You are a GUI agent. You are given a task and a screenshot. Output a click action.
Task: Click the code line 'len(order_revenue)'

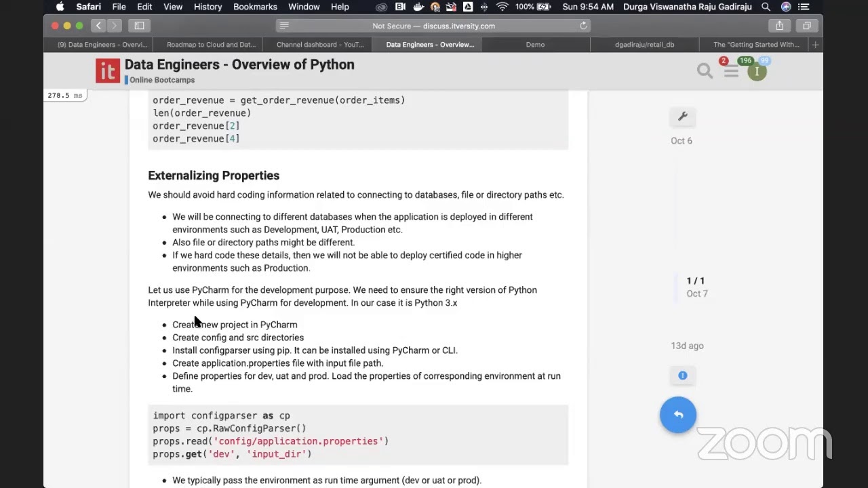click(x=201, y=113)
